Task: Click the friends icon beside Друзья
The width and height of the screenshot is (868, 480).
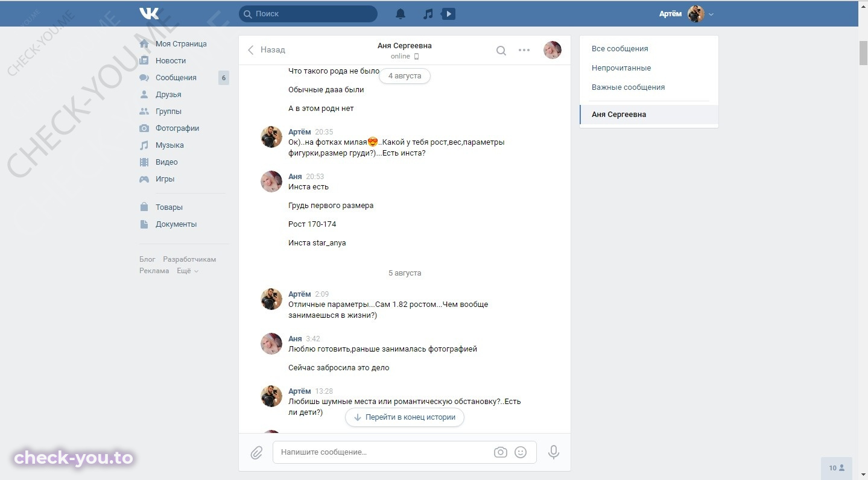Action: (x=144, y=95)
